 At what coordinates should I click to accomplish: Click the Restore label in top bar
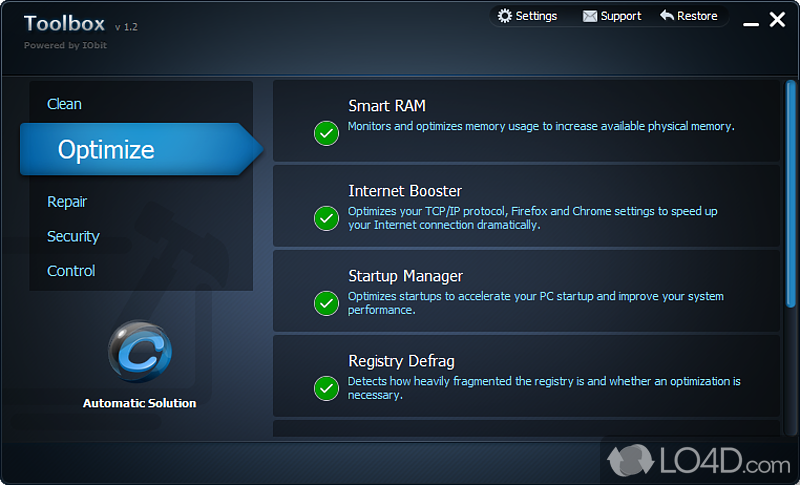tap(697, 16)
